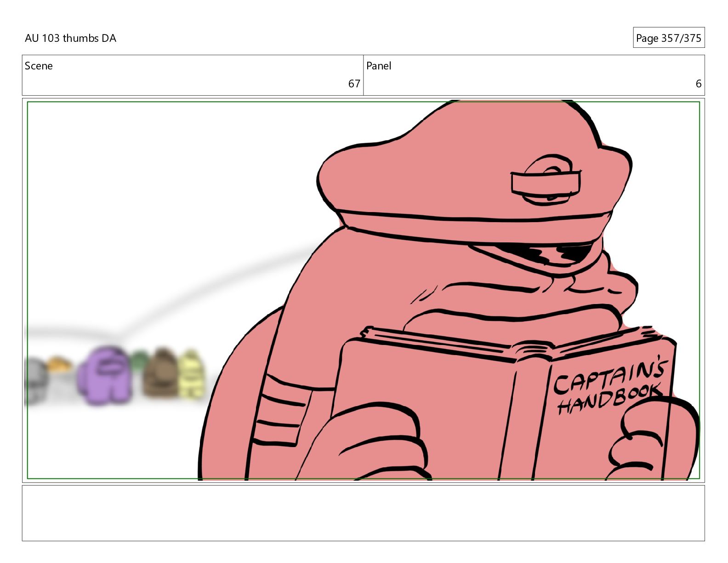Click the empty notes box below panel

click(x=363, y=513)
